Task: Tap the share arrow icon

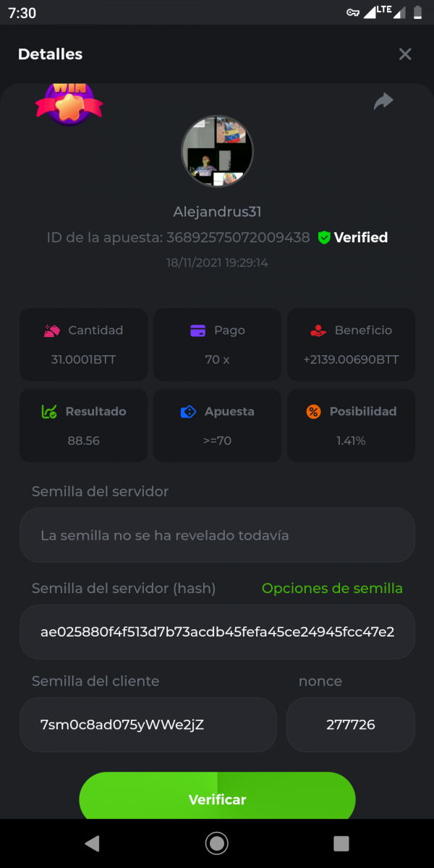Action: [383, 102]
